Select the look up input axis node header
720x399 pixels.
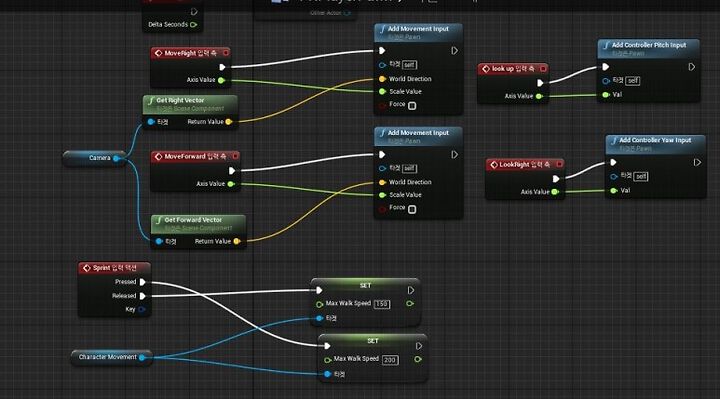(513, 69)
